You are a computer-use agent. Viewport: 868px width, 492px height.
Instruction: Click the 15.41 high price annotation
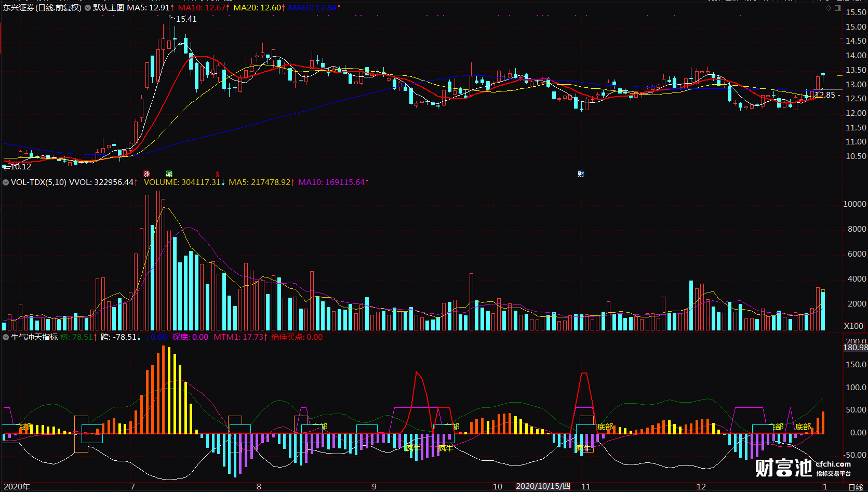(186, 19)
